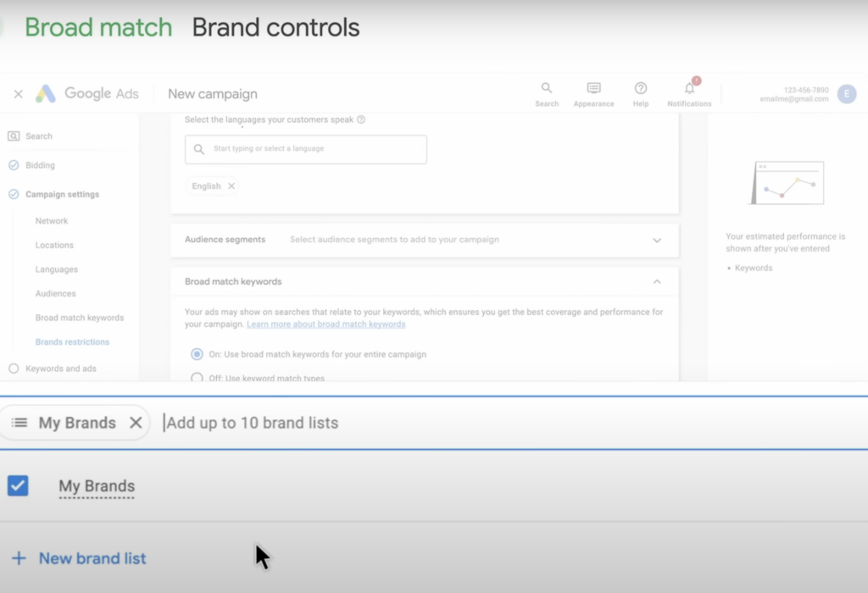Remove the English language chip
Image resolution: width=868 pixels, height=593 pixels.
231,186
